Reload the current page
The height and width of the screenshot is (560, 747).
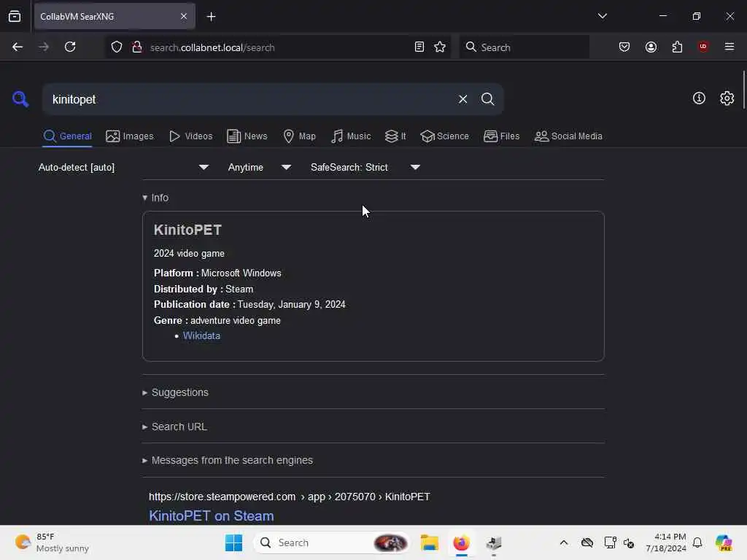(70, 47)
